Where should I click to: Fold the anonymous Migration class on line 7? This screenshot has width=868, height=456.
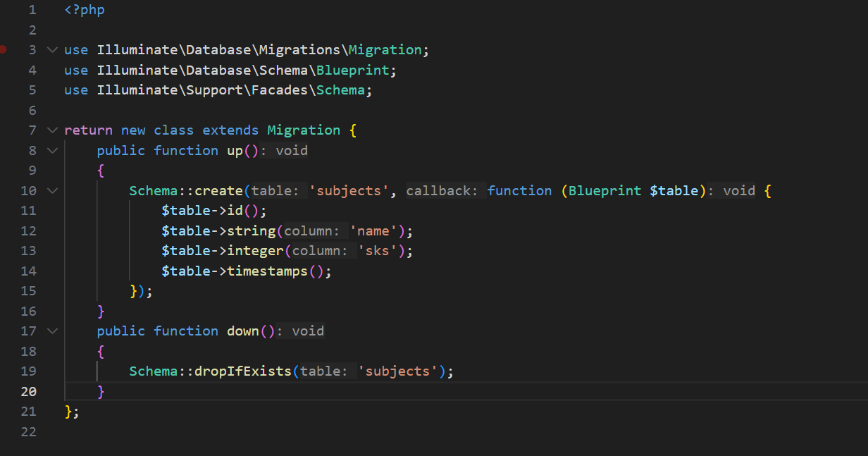(x=51, y=130)
